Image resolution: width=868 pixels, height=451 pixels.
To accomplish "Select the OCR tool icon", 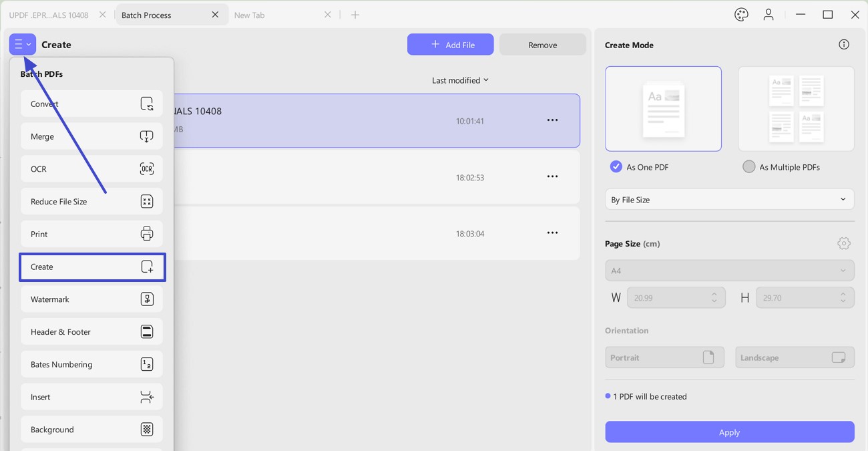I will click(x=147, y=169).
